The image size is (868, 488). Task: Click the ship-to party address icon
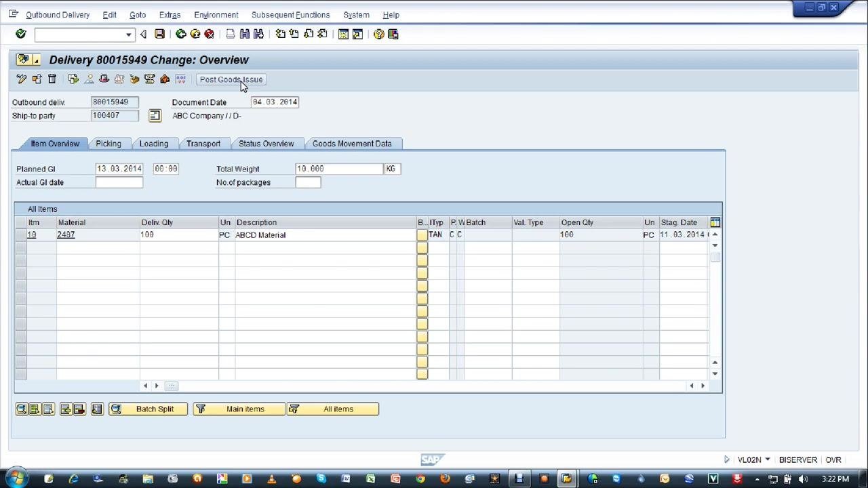coord(155,116)
